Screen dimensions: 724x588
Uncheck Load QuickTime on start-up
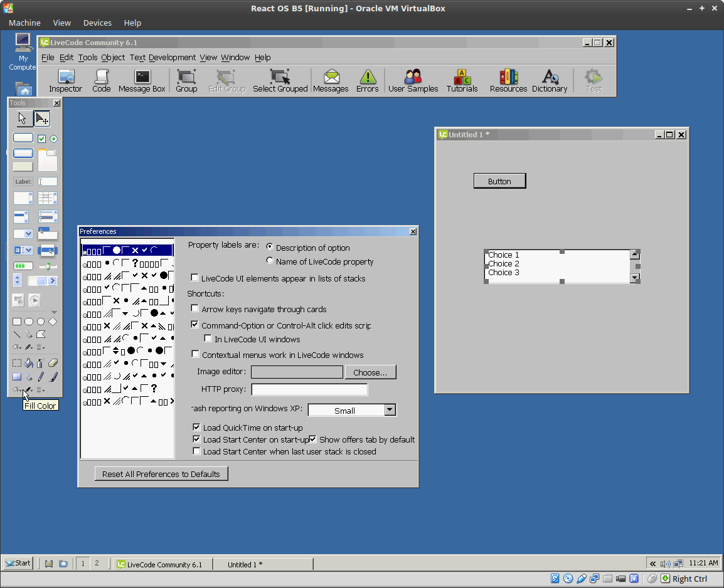197,428
